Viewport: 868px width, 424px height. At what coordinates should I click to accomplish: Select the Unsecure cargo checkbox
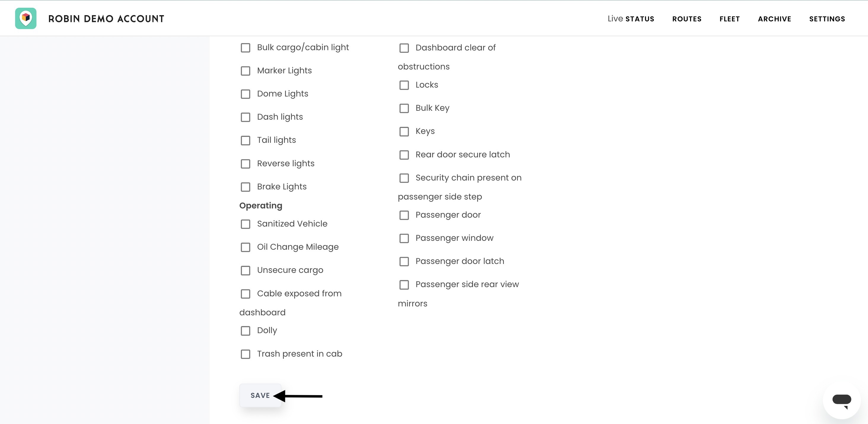(246, 270)
